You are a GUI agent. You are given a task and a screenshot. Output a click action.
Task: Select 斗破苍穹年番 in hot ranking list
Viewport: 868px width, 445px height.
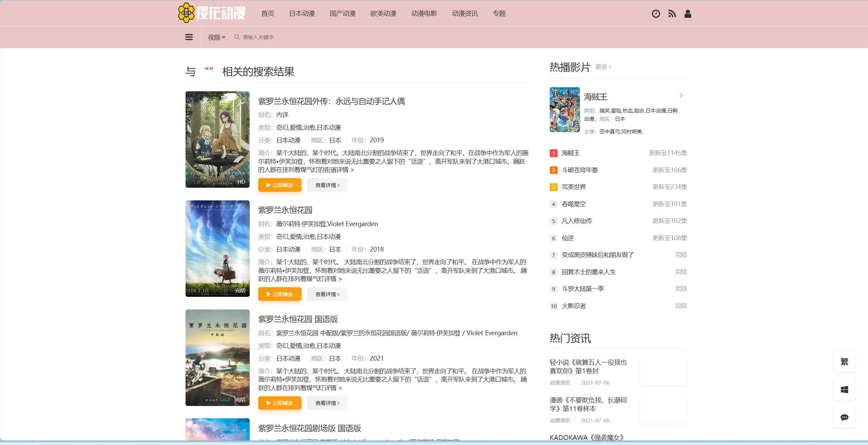(580, 170)
